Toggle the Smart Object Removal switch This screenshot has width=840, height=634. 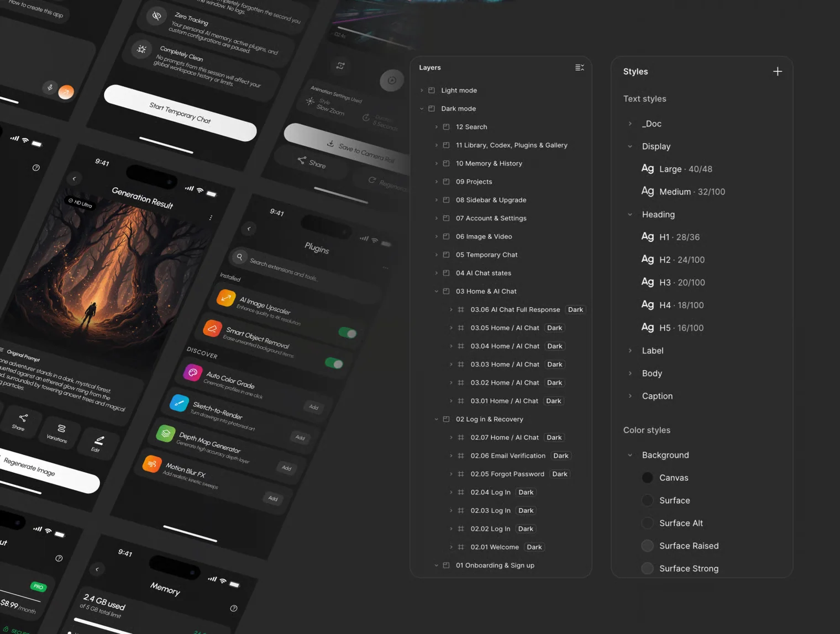click(334, 363)
